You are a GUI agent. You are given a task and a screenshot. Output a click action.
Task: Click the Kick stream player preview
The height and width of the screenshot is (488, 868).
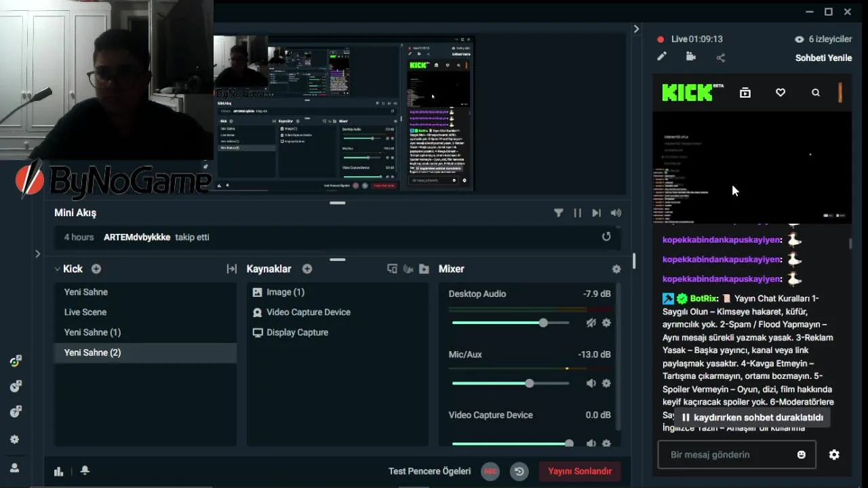pyautogui.click(x=752, y=167)
